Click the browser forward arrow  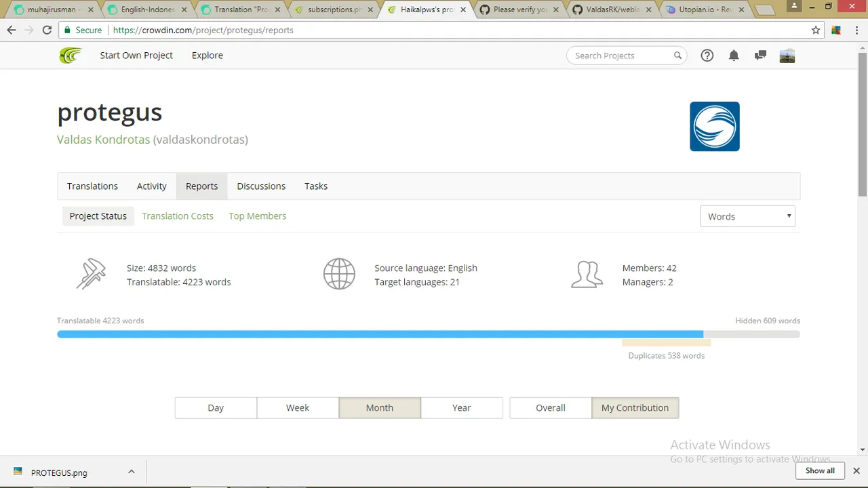point(29,30)
